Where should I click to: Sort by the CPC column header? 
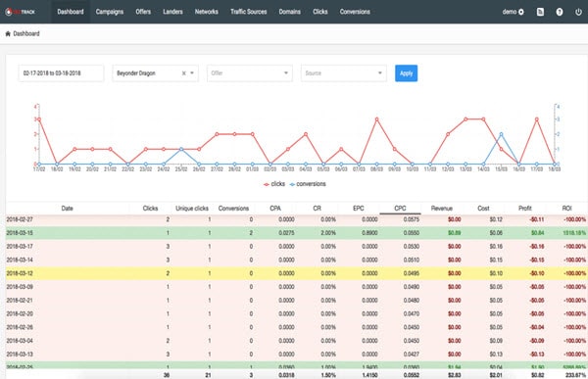pyautogui.click(x=400, y=209)
